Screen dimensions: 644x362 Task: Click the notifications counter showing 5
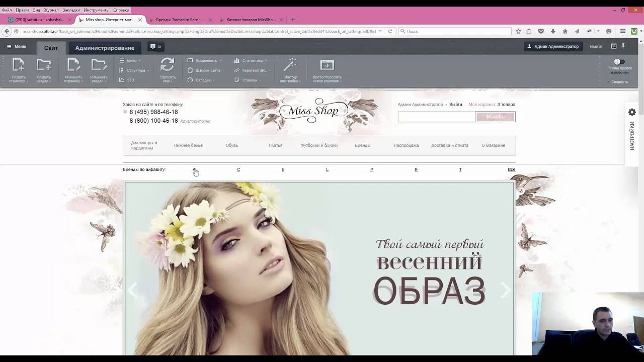click(155, 47)
